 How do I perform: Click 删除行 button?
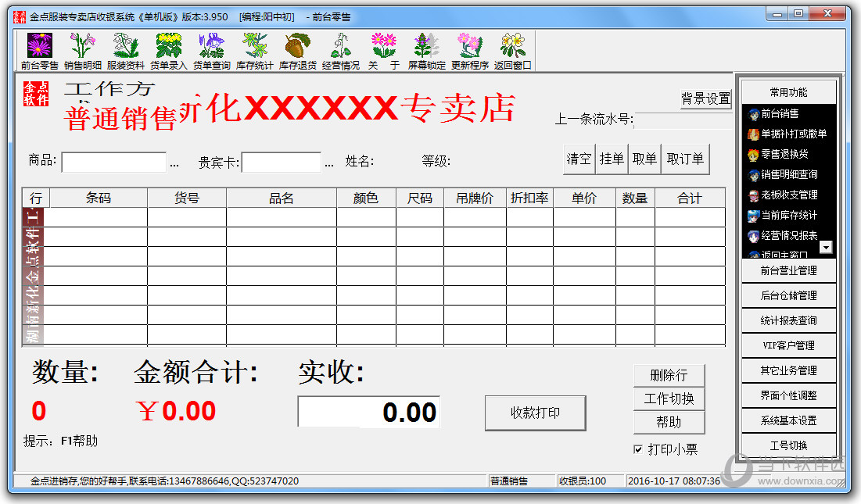pos(669,375)
